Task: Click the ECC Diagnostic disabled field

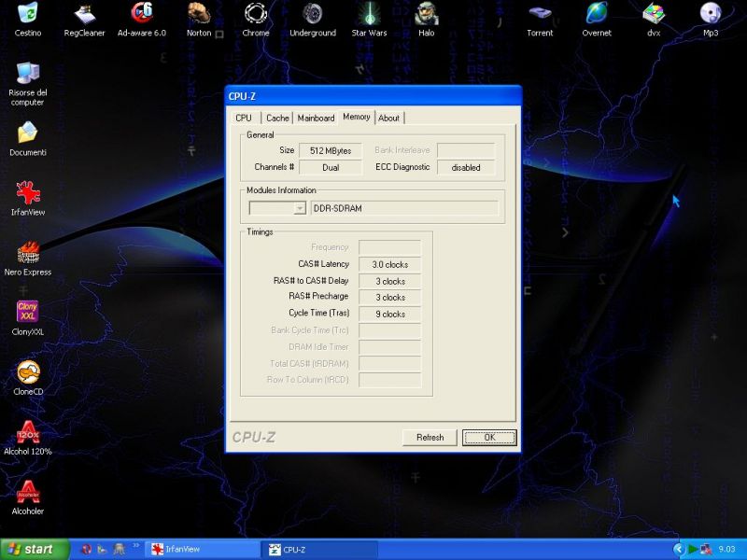Action: 466,167
